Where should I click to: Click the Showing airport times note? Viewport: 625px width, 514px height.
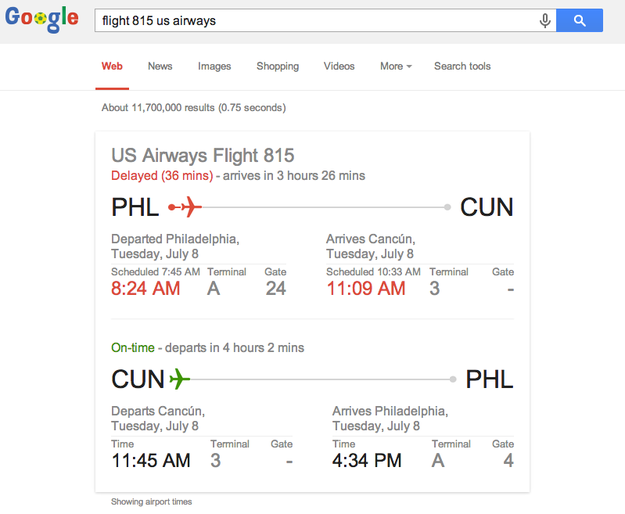click(151, 502)
